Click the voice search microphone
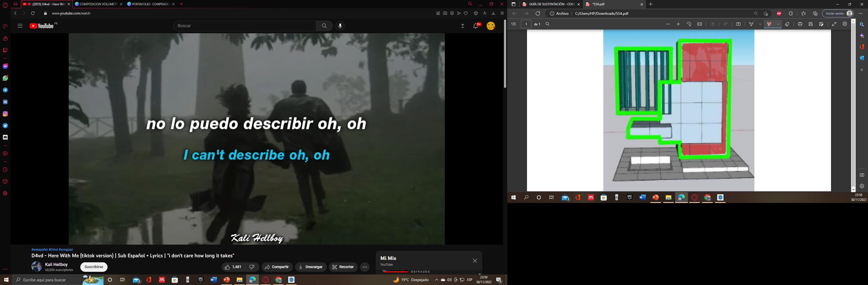This screenshot has height=285, width=868. tap(340, 26)
